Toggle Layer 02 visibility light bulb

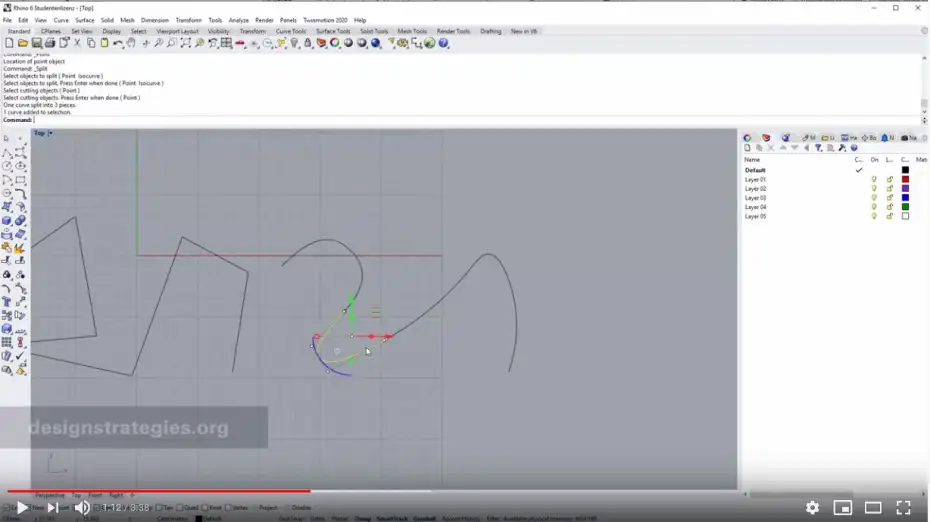(874, 189)
